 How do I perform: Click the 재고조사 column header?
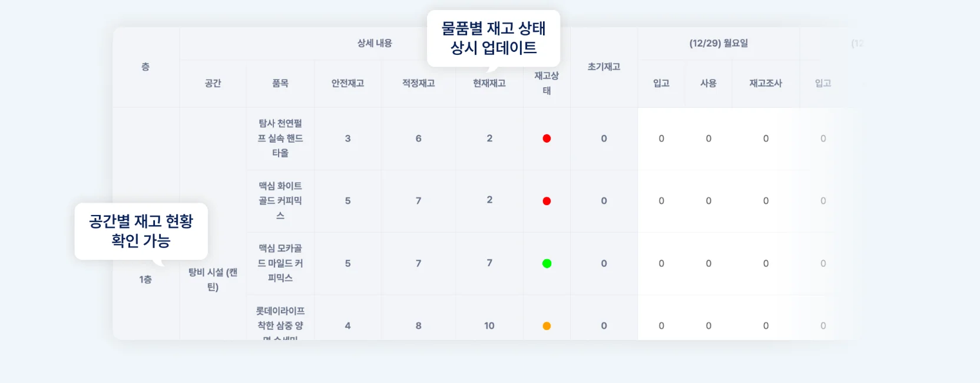click(x=766, y=84)
